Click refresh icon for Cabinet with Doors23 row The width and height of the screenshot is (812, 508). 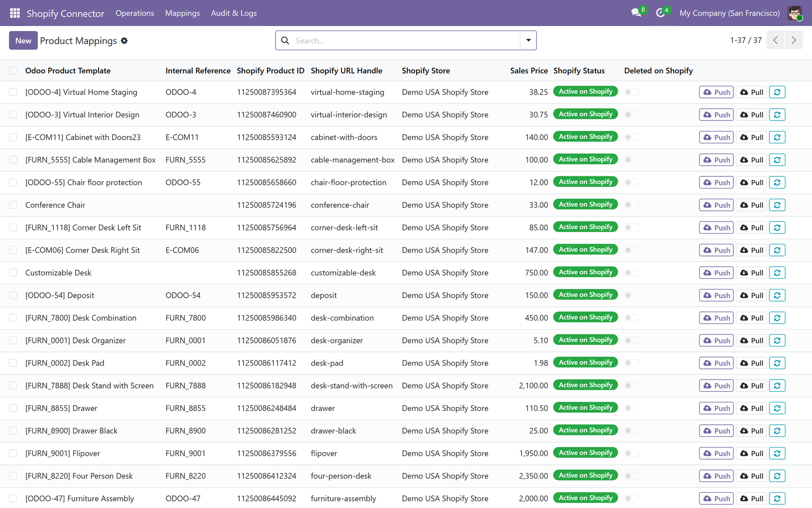pos(777,137)
